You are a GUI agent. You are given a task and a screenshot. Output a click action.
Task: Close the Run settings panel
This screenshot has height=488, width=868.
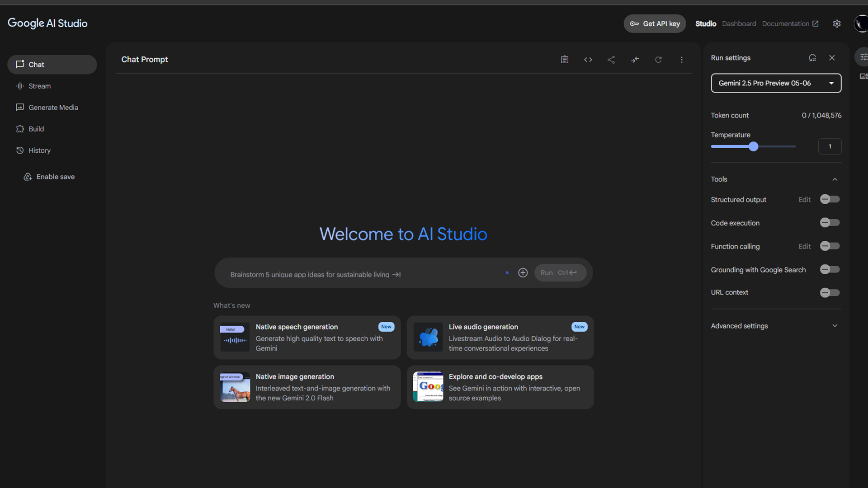(832, 58)
